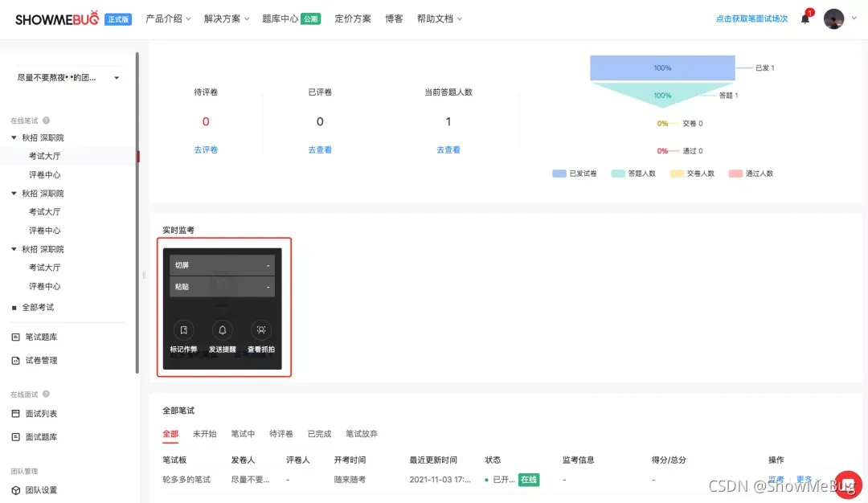Viewport: 868px width, 503px height.
Task: Click the 笔试题库 sidebar icon
Action: point(15,337)
